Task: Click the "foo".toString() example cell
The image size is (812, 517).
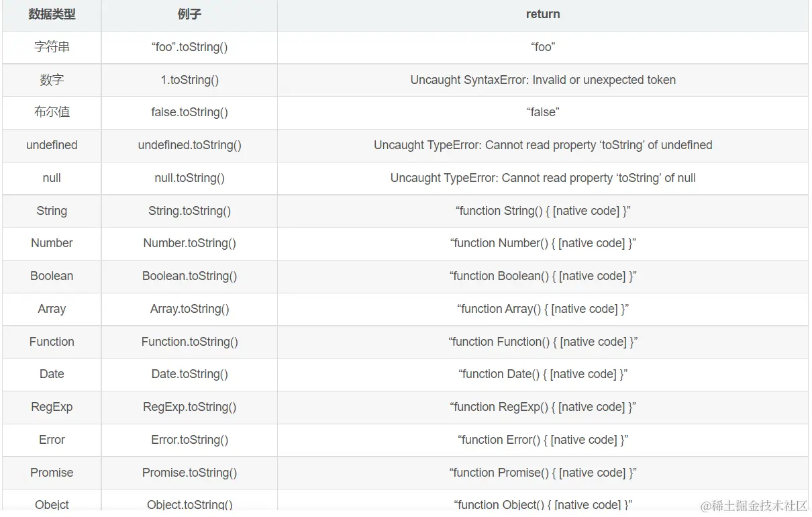Action: (189, 47)
